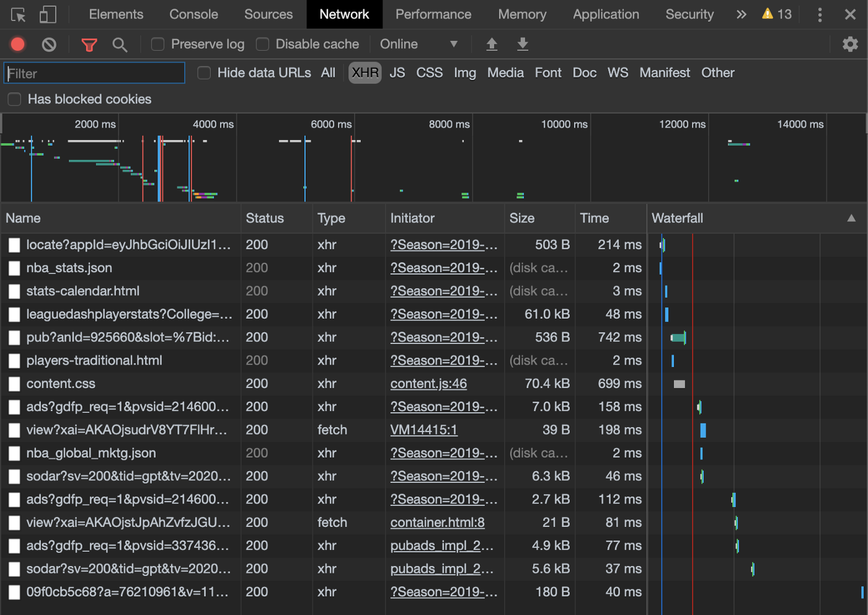Image resolution: width=868 pixels, height=615 pixels.
Task: Import HAR file with upload arrow
Action: pos(492,44)
